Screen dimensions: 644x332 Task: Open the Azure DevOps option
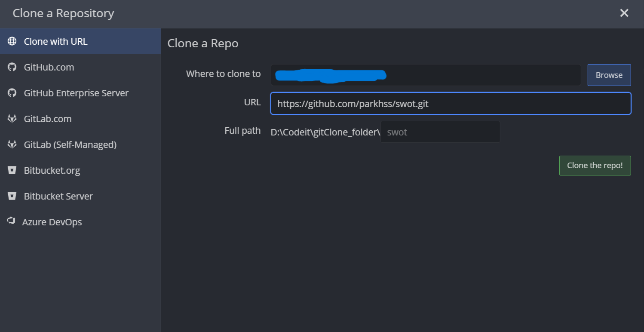click(x=80, y=222)
